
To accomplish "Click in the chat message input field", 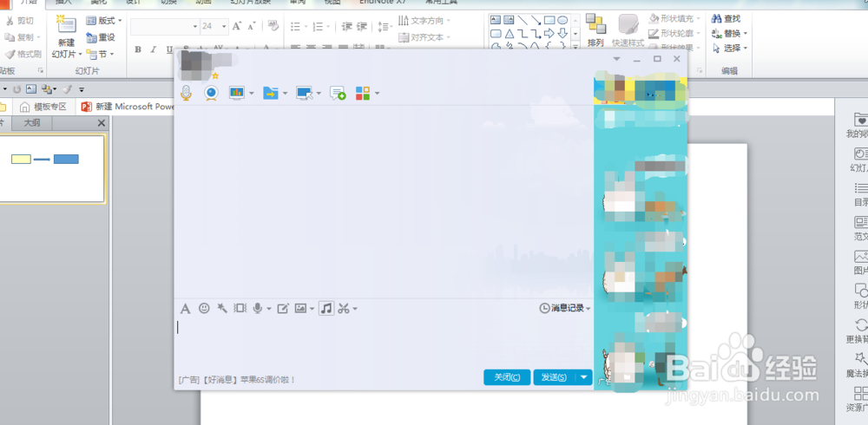I will [x=383, y=342].
